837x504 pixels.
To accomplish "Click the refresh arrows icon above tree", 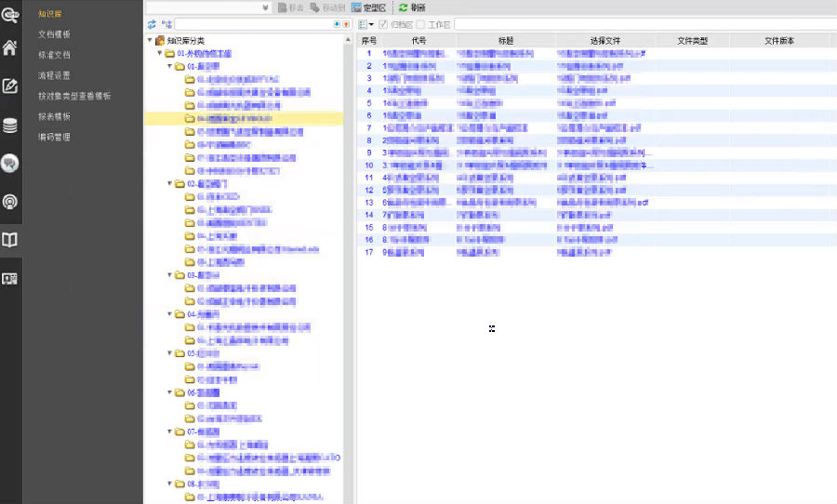I will coord(152,24).
